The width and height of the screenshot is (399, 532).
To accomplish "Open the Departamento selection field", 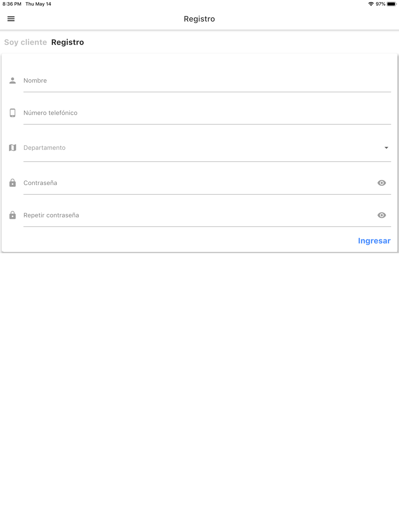I will coord(207,148).
